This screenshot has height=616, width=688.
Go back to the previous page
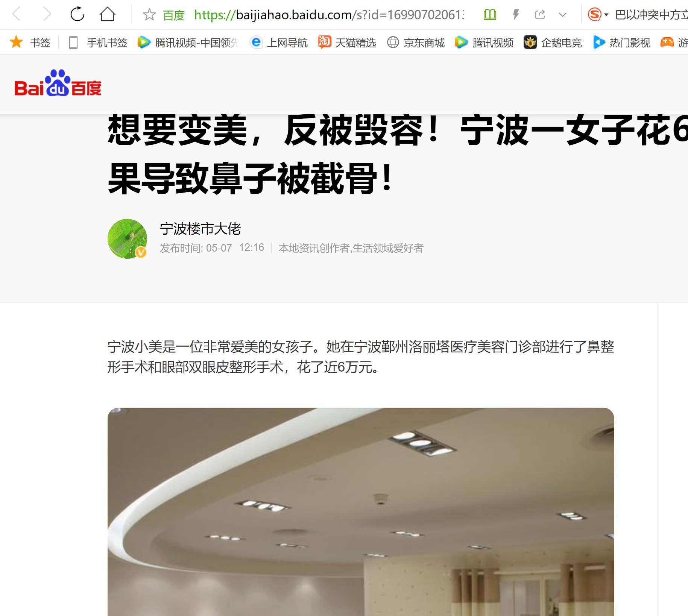[16, 14]
